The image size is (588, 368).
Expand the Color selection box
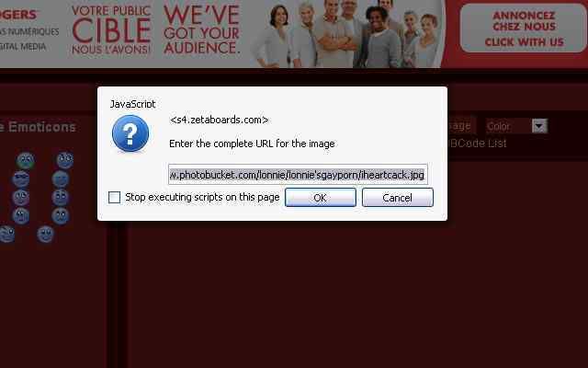pos(516,126)
